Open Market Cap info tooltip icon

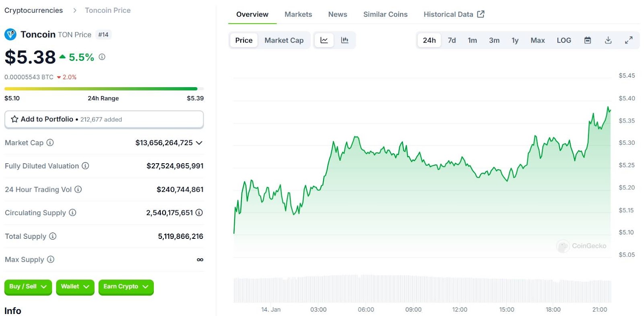pos(50,142)
